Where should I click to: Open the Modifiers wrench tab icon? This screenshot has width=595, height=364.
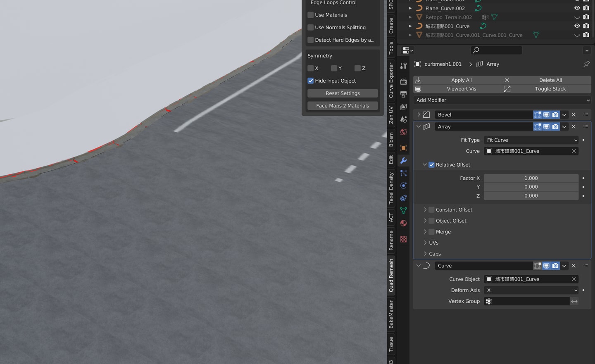403,160
